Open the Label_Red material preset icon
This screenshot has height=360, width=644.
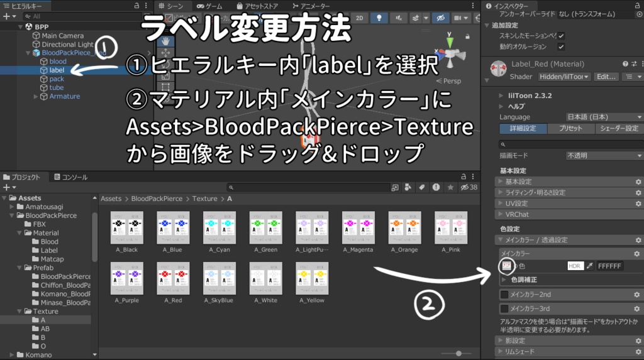pos(634,64)
